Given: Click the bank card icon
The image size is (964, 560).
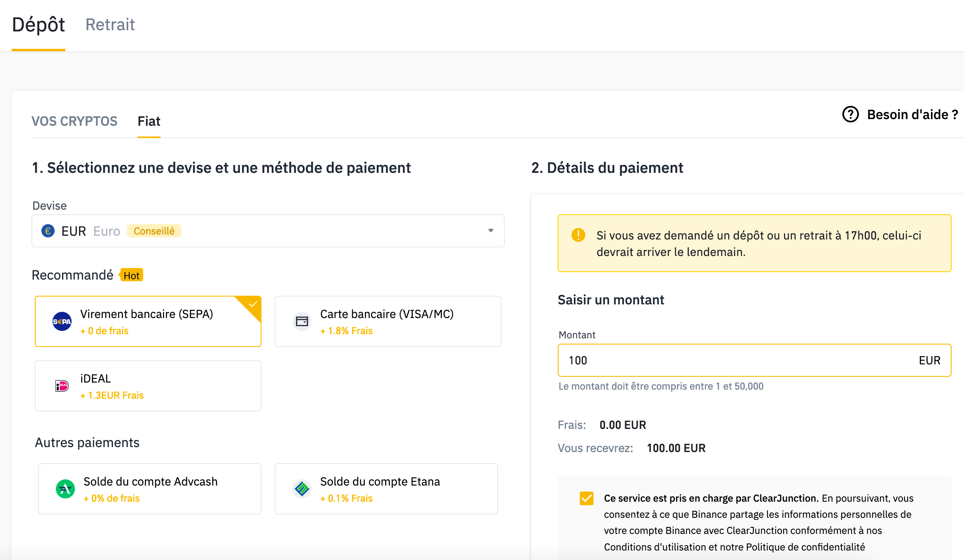Looking at the screenshot, I should [x=302, y=321].
